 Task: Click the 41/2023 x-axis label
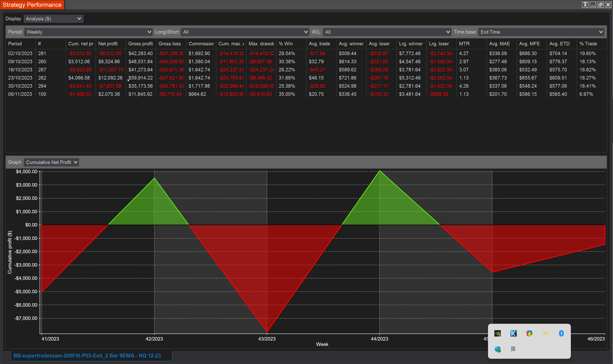(50, 339)
